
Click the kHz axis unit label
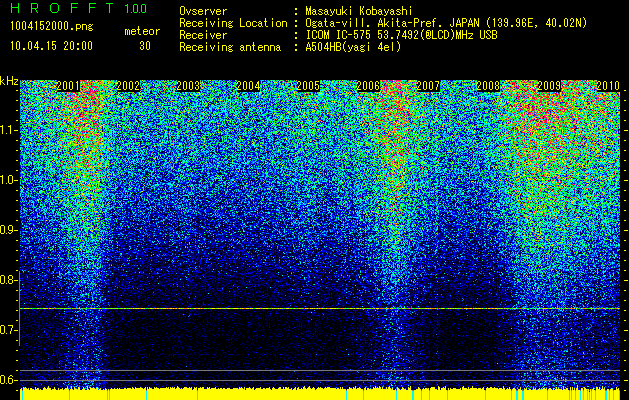tap(9, 81)
